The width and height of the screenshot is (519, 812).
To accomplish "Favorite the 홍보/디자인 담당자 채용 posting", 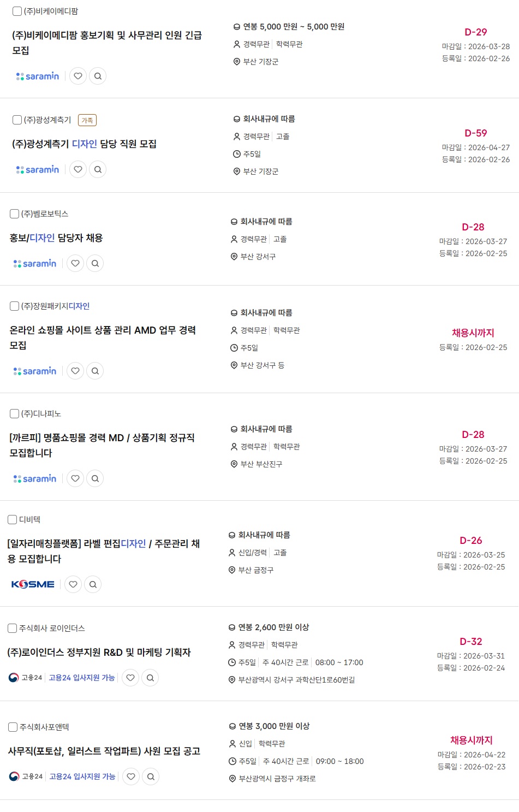I will point(75,264).
